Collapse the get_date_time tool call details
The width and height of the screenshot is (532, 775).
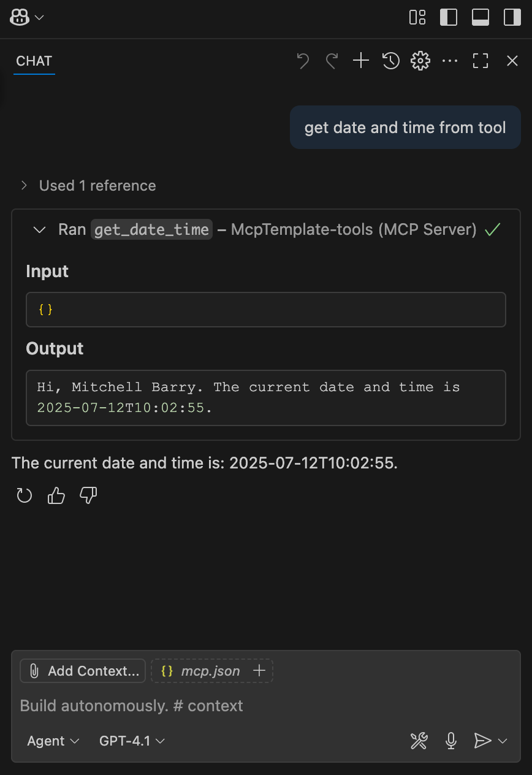pos(40,230)
